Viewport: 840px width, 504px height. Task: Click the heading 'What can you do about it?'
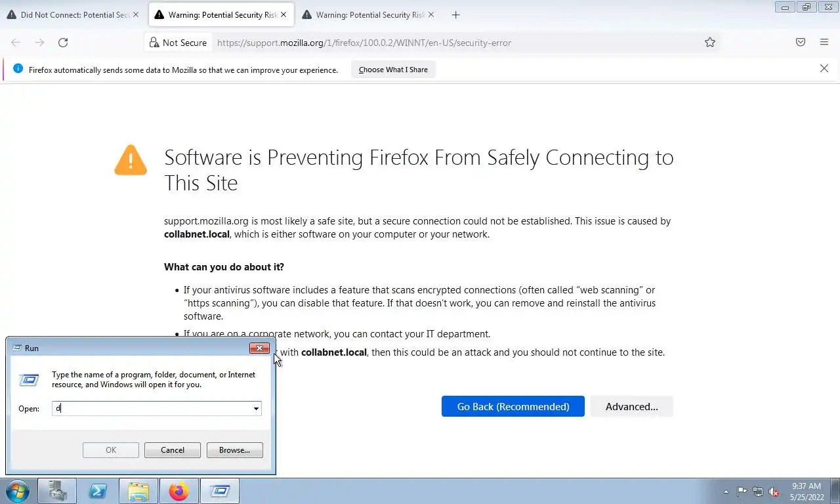(224, 267)
